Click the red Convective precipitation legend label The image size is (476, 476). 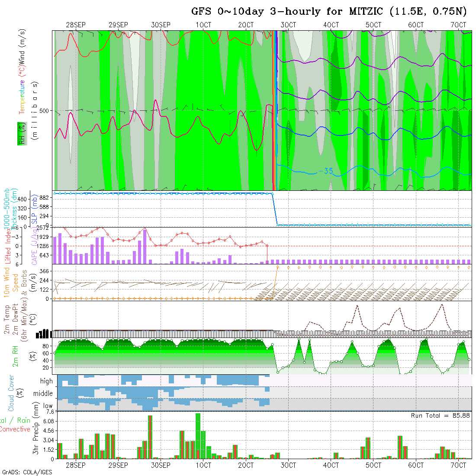point(15,429)
